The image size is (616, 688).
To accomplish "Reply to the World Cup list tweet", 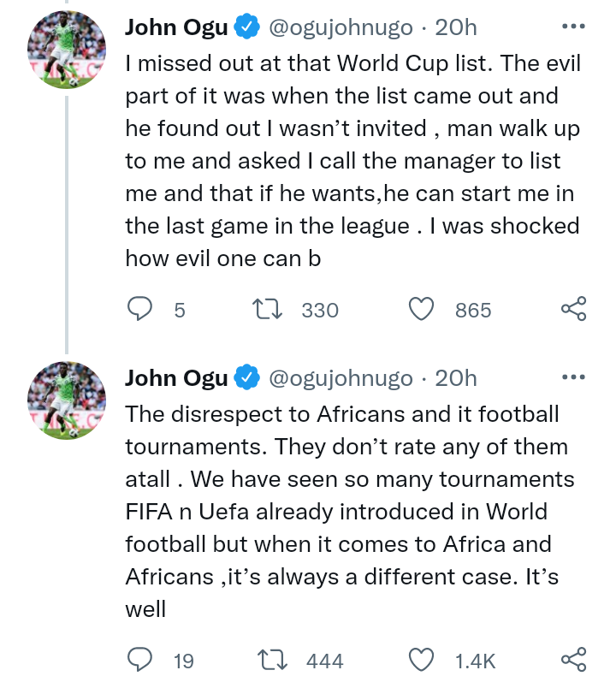I will click(x=140, y=309).
